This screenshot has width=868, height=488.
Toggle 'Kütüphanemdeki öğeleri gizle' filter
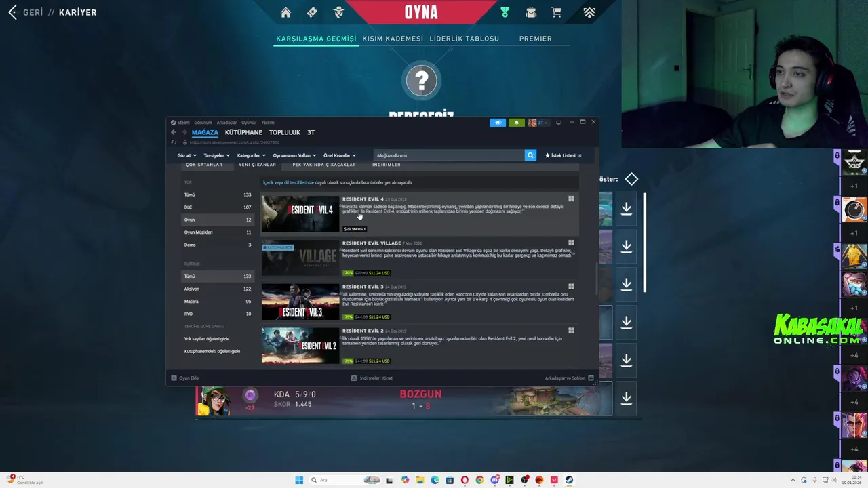[x=212, y=351]
